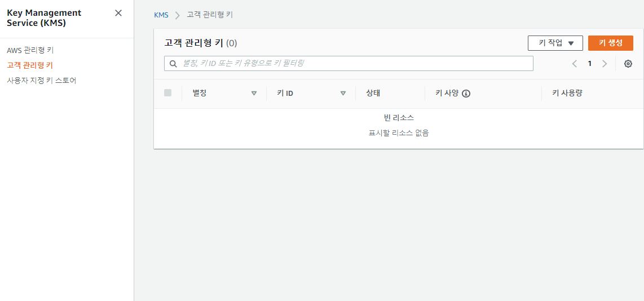Click the 키 ID column header label

coord(285,93)
